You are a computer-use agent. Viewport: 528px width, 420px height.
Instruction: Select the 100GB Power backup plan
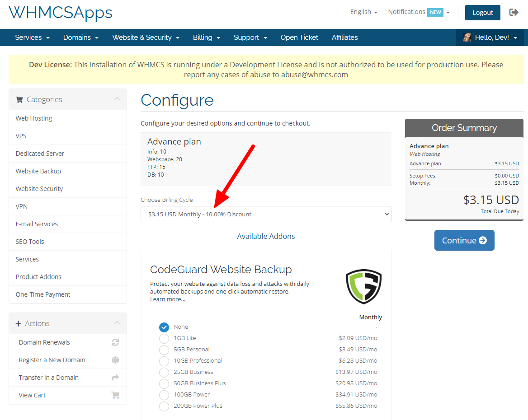click(x=164, y=395)
